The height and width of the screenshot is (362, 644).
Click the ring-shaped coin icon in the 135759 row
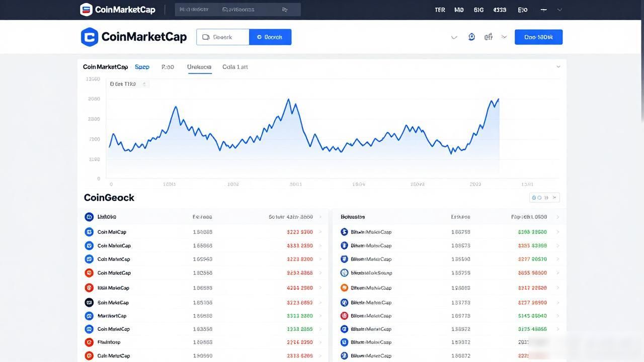[344, 273]
